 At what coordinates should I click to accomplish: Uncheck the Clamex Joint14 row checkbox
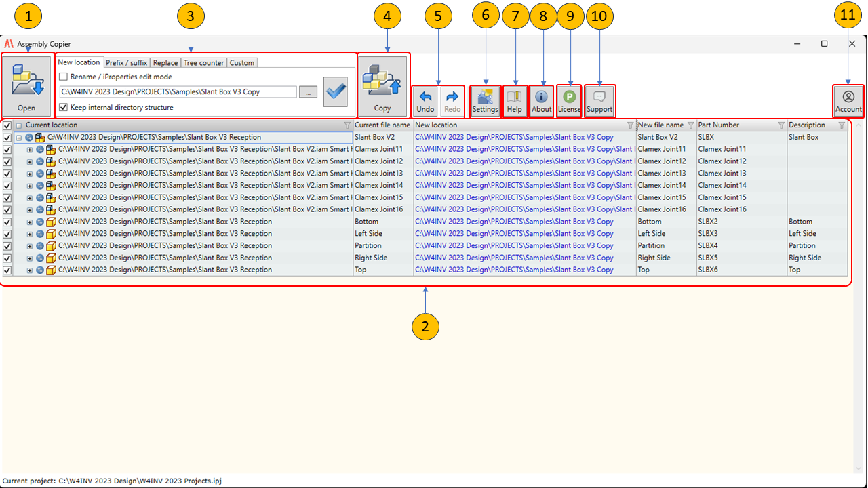pos(7,186)
